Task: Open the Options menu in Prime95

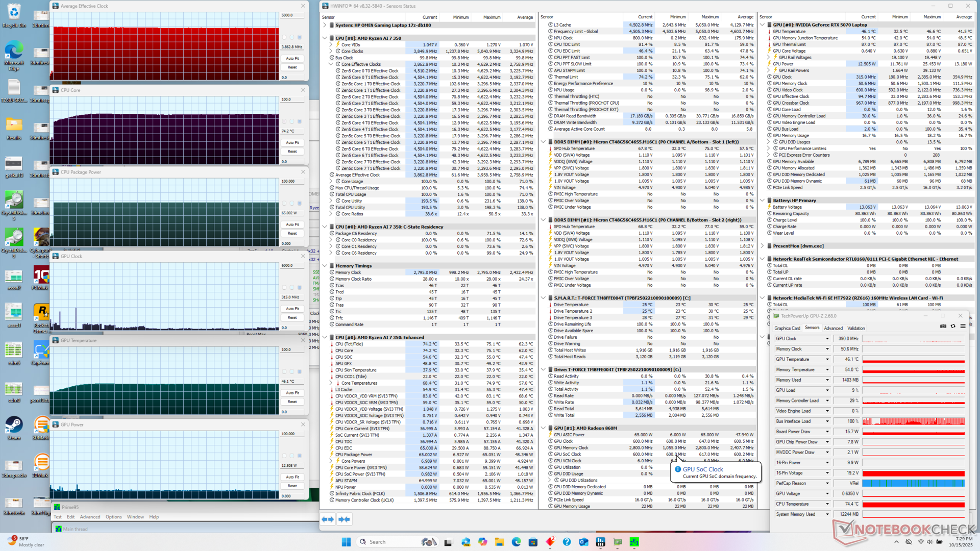Action: 113,517
